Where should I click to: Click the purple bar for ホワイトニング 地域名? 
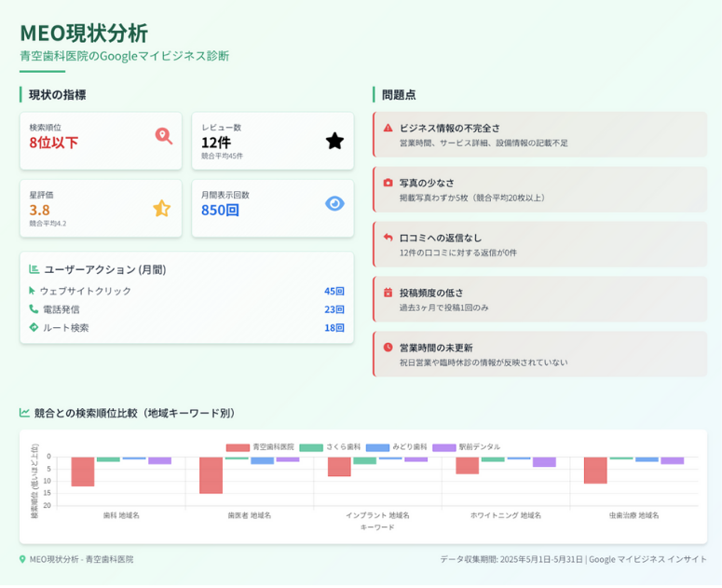point(544,462)
